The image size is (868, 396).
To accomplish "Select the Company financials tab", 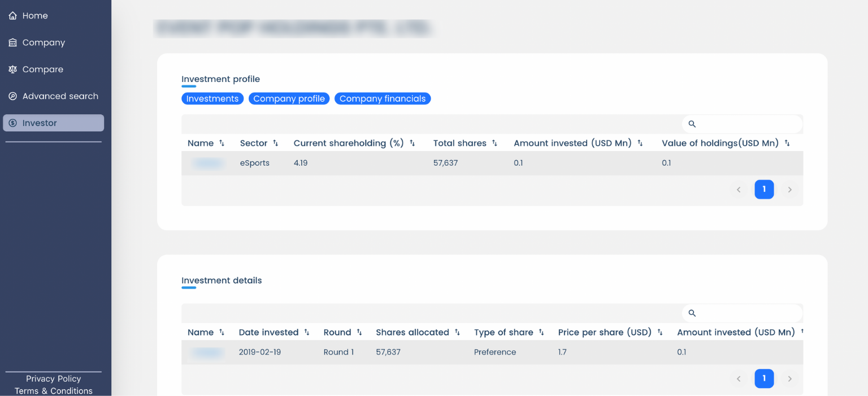I will point(383,98).
